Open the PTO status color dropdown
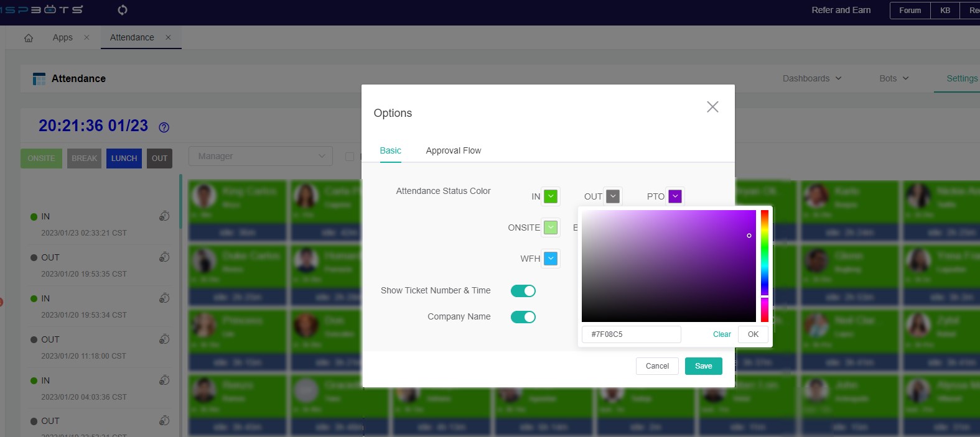 tap(675, 196)
